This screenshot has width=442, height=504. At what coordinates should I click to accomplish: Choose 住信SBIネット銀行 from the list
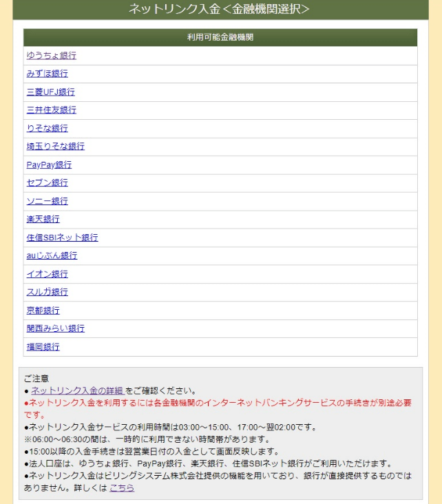pyautogui.click(x=63, y=238)
